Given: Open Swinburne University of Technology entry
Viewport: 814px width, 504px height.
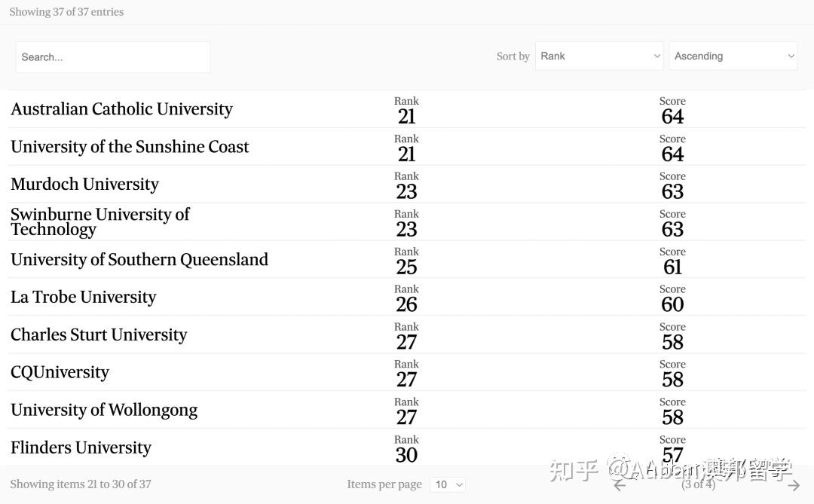Looking at the screenshot, I should tap(99, 221).
